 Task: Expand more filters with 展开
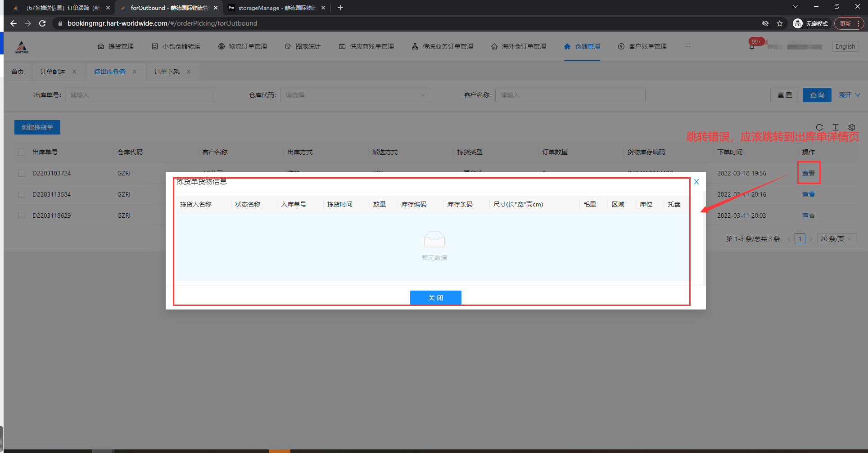click(x=849, y=95)
